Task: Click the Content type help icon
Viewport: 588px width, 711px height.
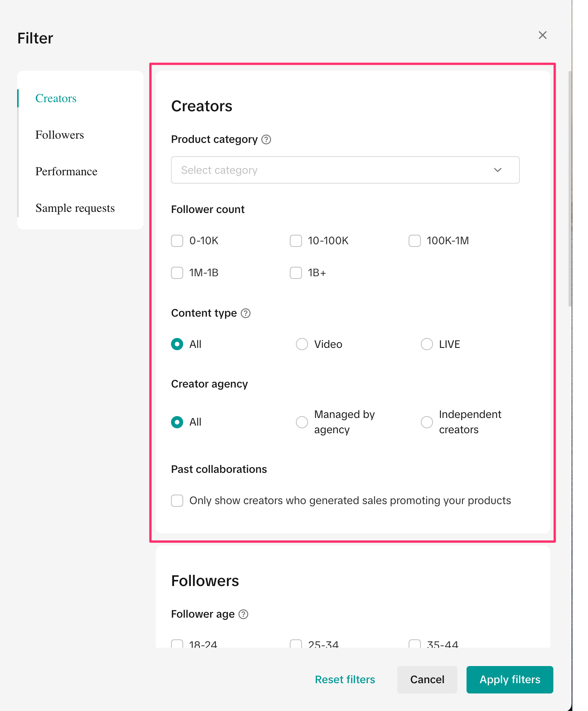Action: coord(246,313)
